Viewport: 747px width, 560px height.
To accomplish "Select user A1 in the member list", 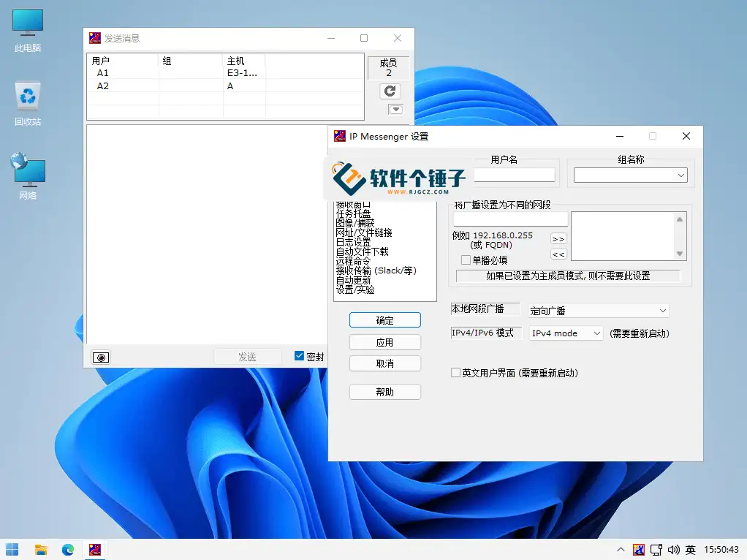I will tap(103, 73).
